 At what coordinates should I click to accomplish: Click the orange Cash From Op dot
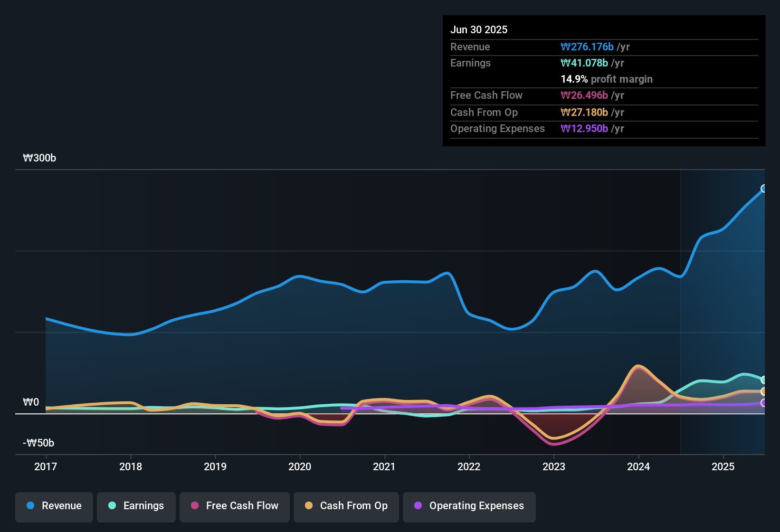click(x=309, y=506)
